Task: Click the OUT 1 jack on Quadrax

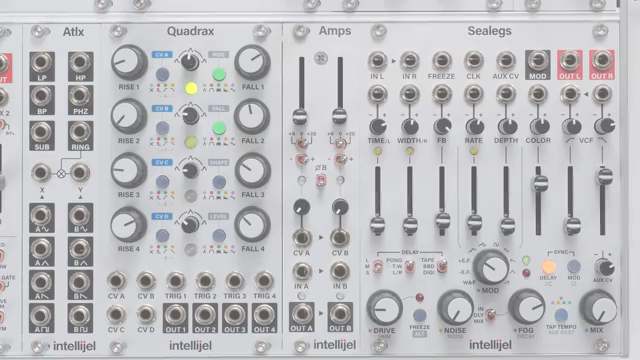Action: 176,315
